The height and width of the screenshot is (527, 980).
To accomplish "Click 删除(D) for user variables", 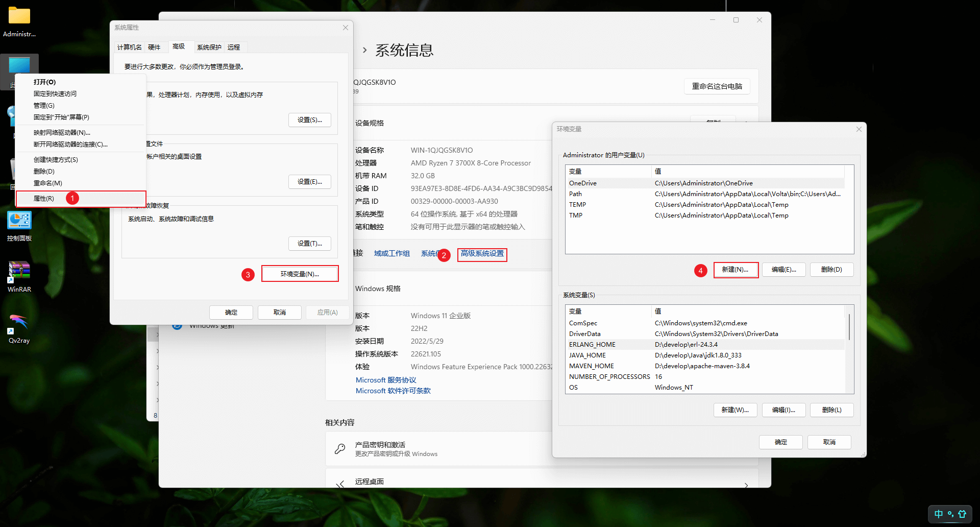I will pos(832,270).
